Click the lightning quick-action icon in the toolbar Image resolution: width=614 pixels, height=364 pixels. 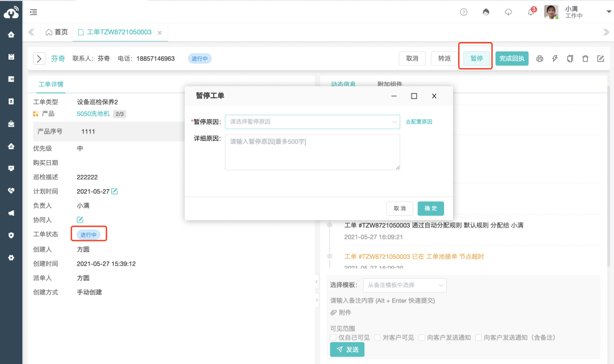tap(555, 58)
